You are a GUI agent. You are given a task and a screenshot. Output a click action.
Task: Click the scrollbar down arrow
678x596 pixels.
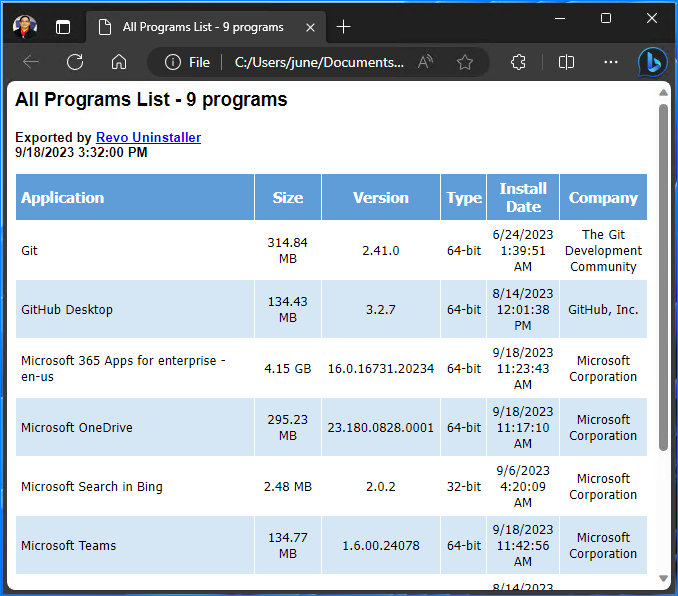(x=663, y=578)
